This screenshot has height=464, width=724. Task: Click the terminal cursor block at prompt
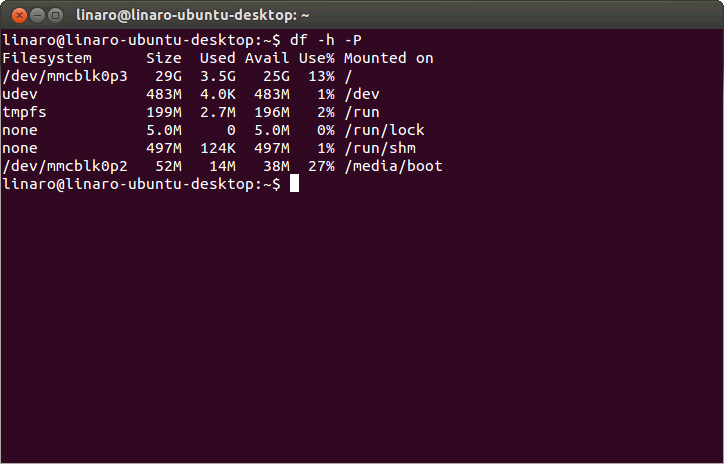(x=294, y=183)
